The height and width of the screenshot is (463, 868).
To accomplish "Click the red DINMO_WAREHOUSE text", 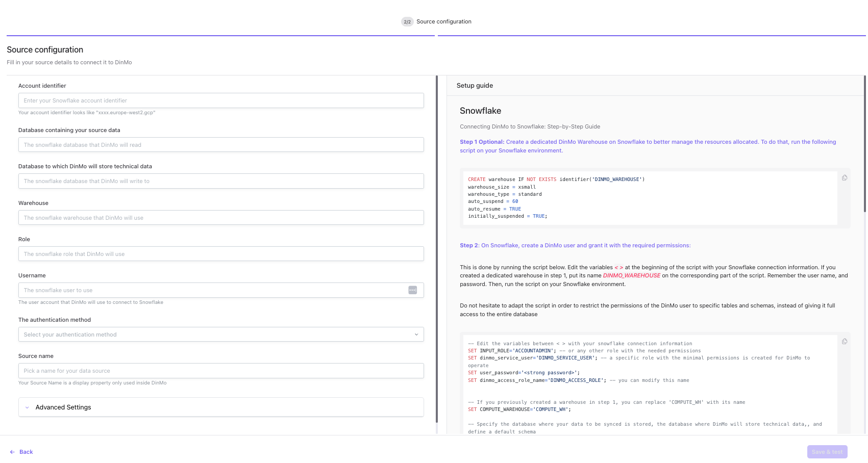I will point(632,275).
